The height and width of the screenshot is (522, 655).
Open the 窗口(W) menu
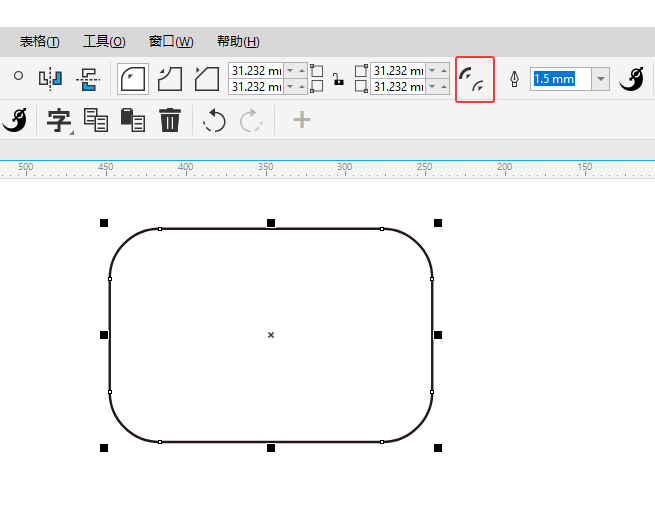171,42
